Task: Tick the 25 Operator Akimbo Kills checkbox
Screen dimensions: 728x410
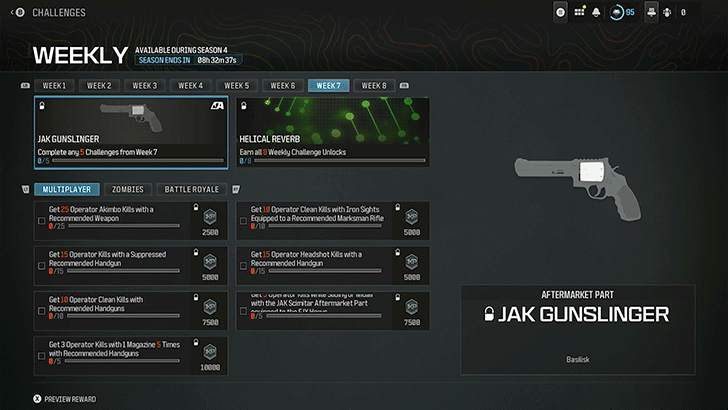Action: 41,221
